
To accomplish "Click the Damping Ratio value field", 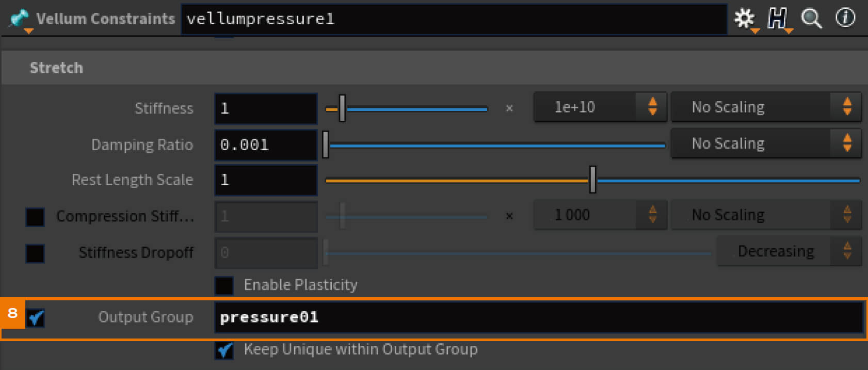I will click(x=266, y=145).
